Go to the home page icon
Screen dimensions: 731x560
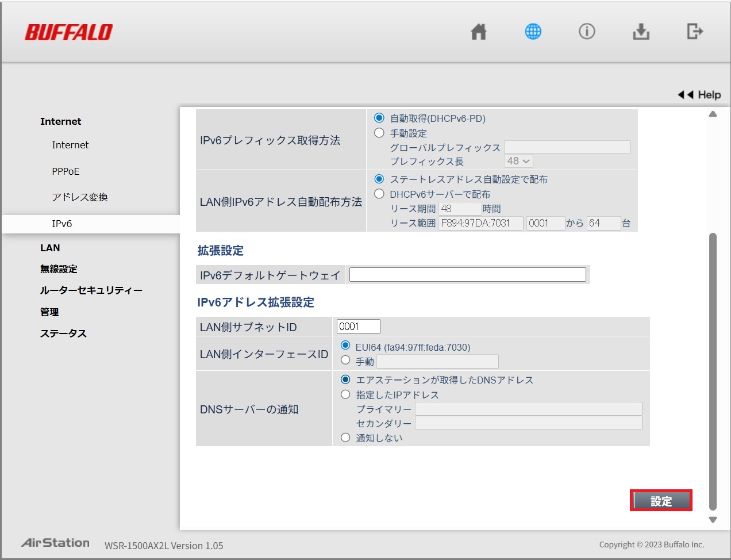click(x=479, y=32)
